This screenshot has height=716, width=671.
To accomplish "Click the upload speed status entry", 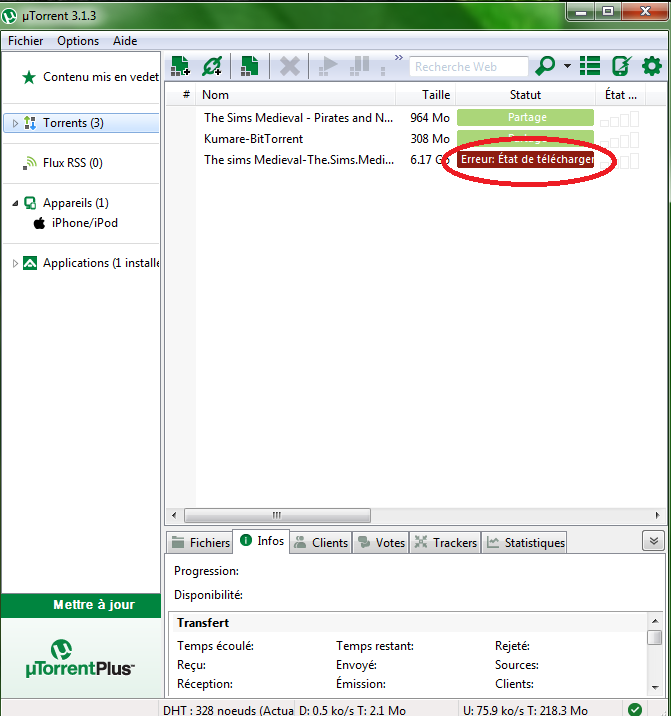I will tap(525, 710).
